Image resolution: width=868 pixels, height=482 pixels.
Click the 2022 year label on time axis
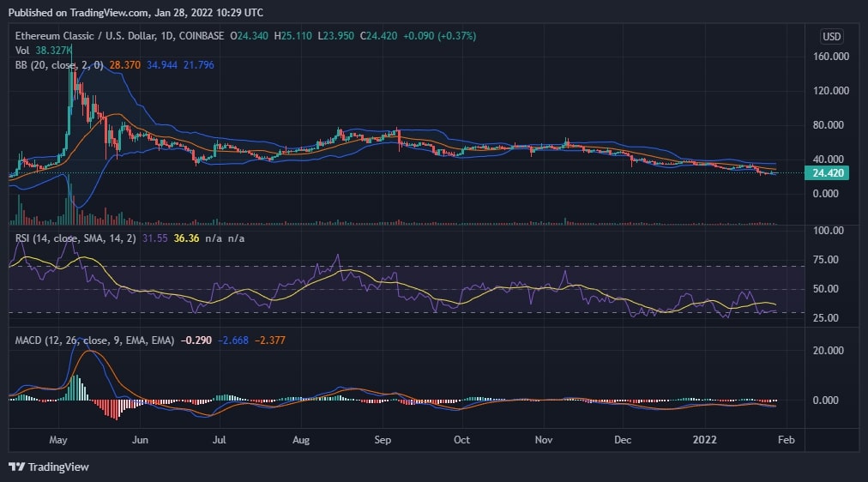pyautogui.click(x=704, y=440)
